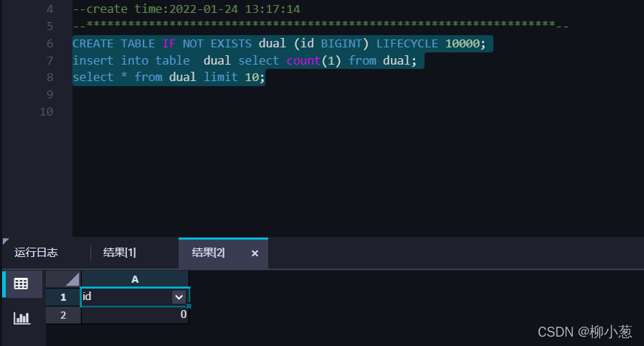Click the panel collapse corner triangle
The height and width of the screenshot is (346, 644).
pyautogui.click(x=5, y=240)
